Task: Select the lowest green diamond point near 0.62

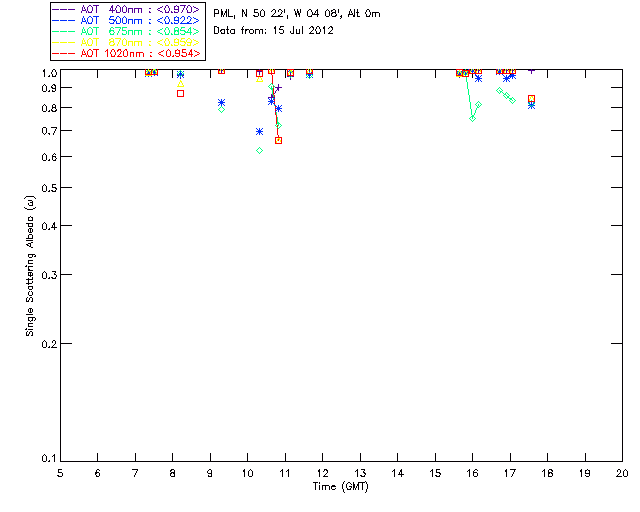Action: (259, 151)
